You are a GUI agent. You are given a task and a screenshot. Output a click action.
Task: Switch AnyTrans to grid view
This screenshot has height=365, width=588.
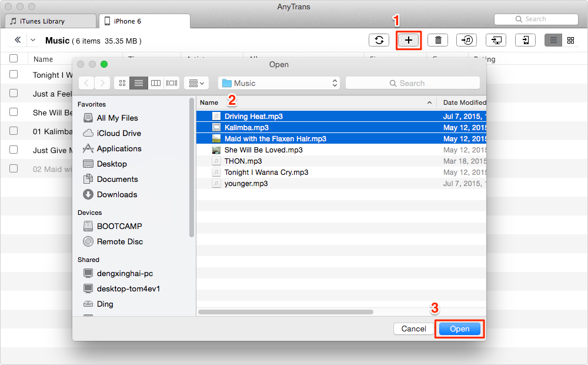571,40
